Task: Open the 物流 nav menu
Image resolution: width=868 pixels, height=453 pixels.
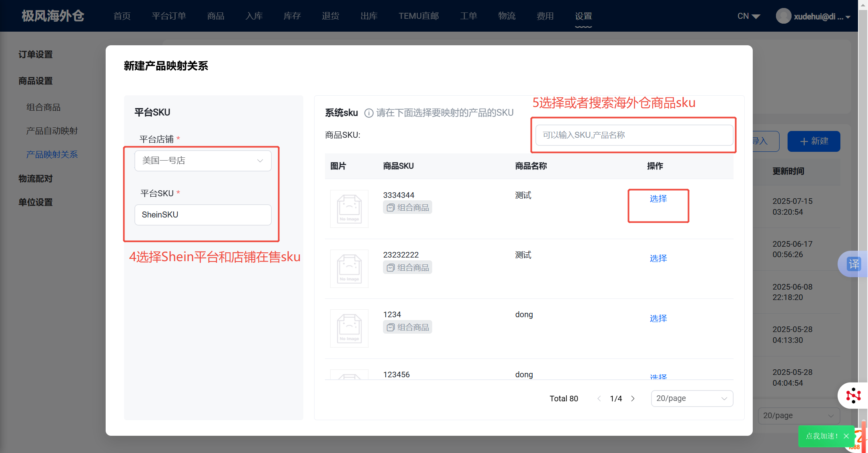Action: tap(507, 16)
